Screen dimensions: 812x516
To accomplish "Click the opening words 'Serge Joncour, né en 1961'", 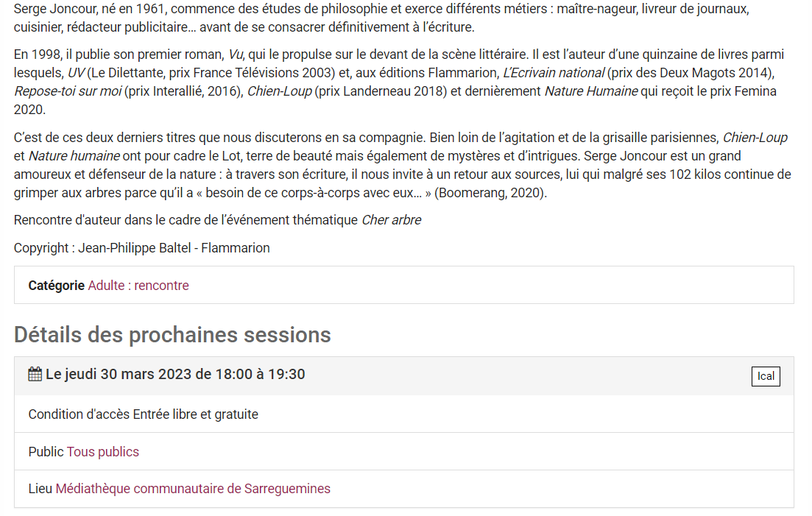I will [x=88, y=9].
